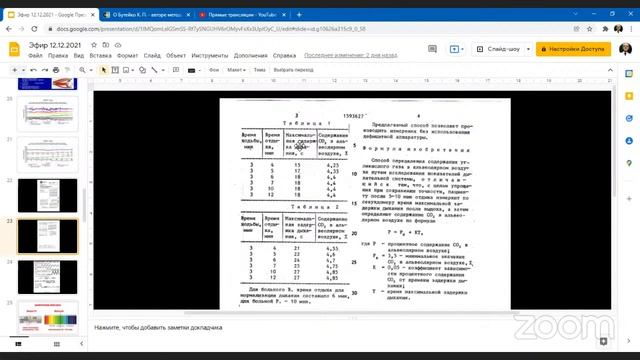This screenshot has width=640, height=360.
Task: Open the Инструменты menu
Action: (210, 56)
